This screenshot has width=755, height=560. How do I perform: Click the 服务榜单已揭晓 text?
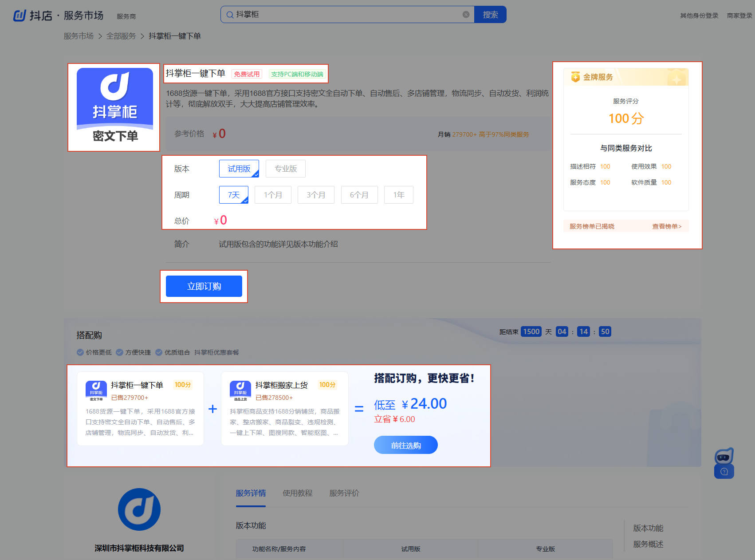coord(592,226)
